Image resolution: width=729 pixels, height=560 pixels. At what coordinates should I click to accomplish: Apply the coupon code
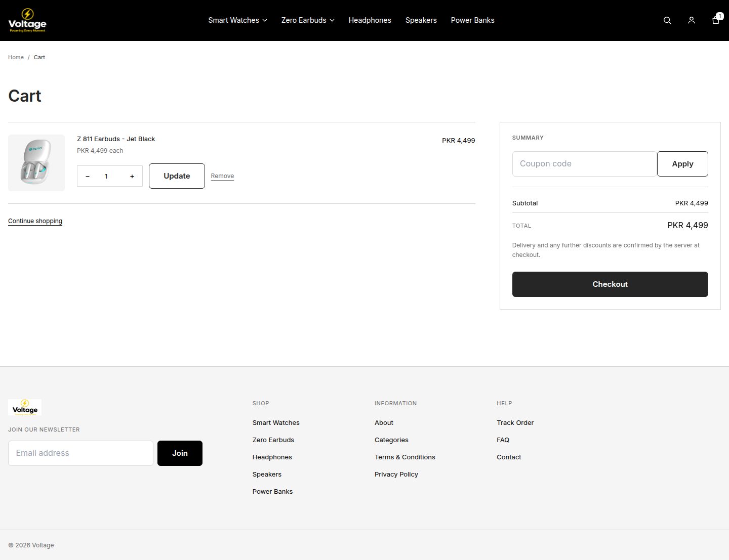[x=682, y=164]
